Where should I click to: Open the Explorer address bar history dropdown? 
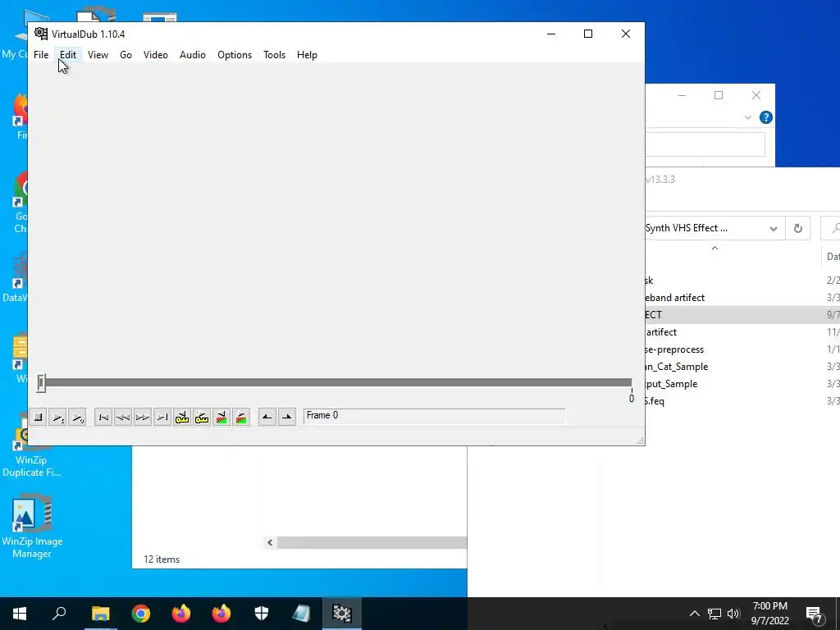click(773, 229)
